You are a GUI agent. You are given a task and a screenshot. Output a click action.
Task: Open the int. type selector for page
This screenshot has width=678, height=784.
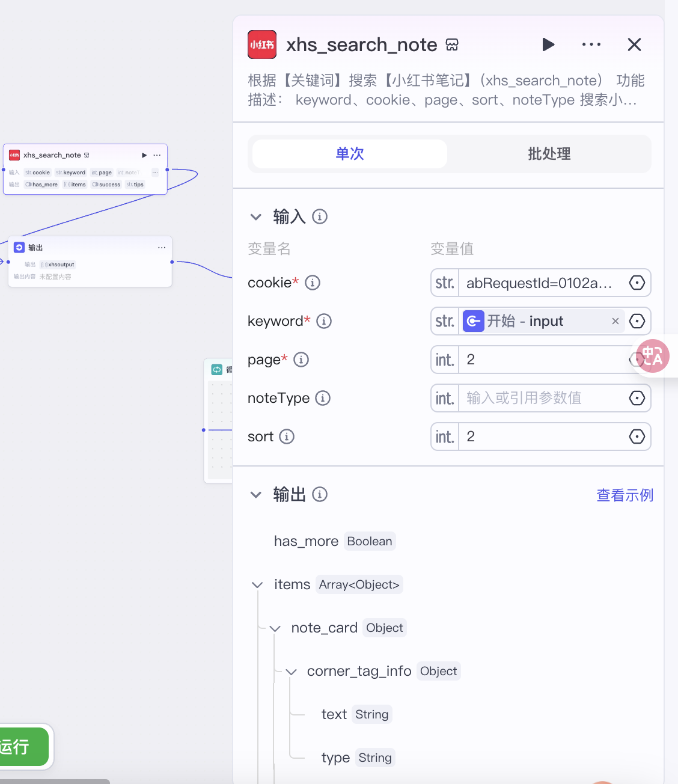coord(445,360)
